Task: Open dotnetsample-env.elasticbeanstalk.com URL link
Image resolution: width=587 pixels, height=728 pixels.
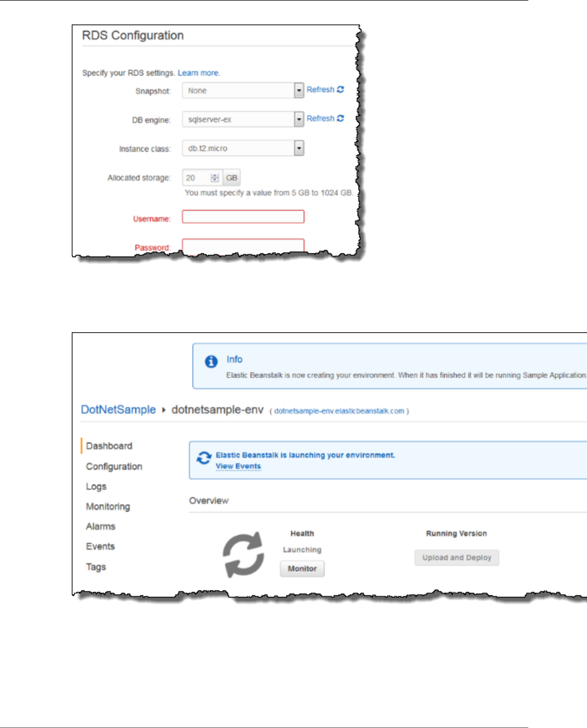Action: [x=339, y=411]
